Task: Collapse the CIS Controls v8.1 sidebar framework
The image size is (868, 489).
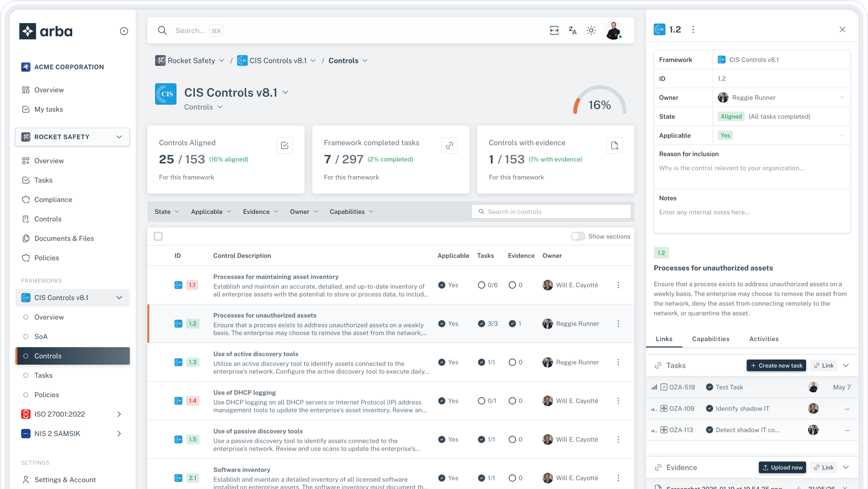Action: coord(119,298)
